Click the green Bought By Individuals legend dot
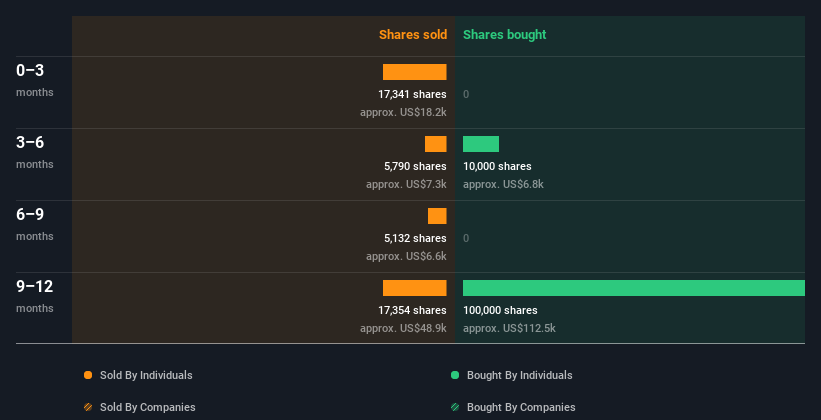Viewport: 821px width, 420px height. click(455, 375)
